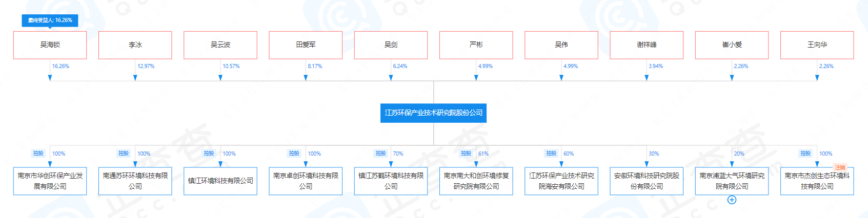
Task: Expand the 南京浦蓝大气环境研究院 node plus icon
Action: pos(732,200)
